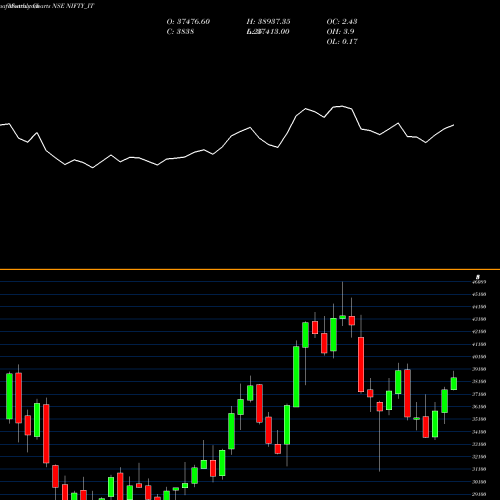Click the 31188 price axis label
The image size is (500, 500).
tap(479, 469)
